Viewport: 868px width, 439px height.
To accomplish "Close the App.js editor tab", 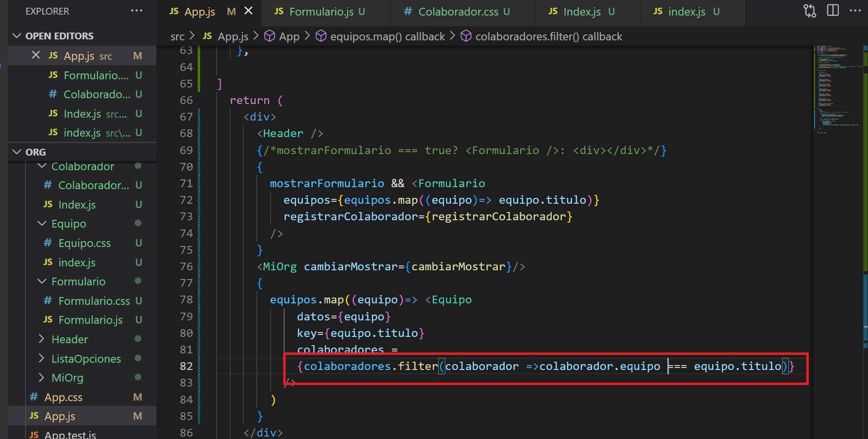I will tap(248, 11).
